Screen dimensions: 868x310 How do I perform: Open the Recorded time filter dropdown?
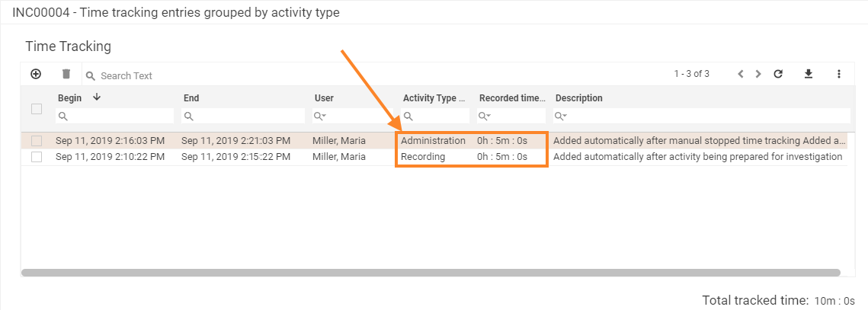(485, 116)
